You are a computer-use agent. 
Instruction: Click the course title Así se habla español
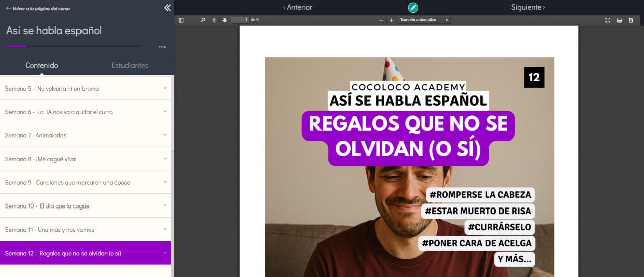click(54, 30)
